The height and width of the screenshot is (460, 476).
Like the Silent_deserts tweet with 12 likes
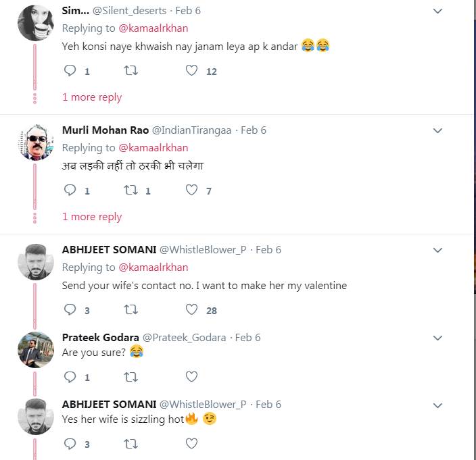[x=191, y=71]
